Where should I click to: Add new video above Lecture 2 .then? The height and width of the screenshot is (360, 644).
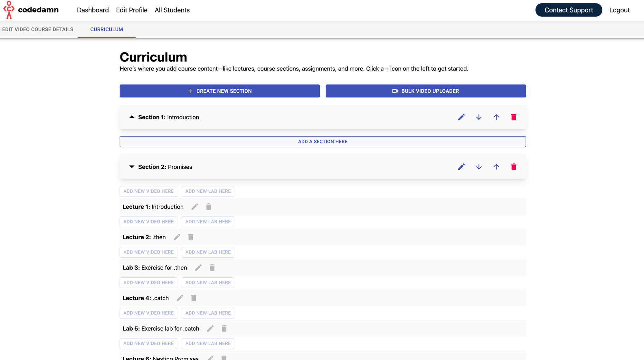click(148, 222)
